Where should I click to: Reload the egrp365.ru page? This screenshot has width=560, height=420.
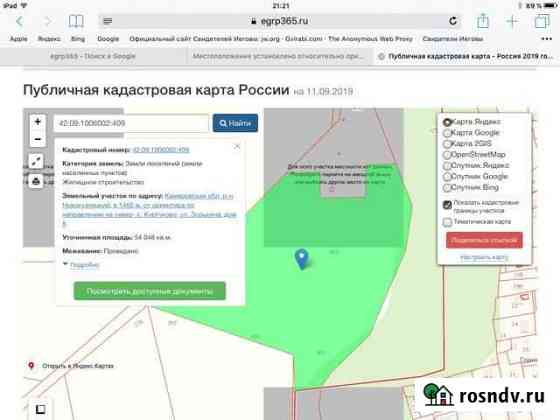click(453, 21)
